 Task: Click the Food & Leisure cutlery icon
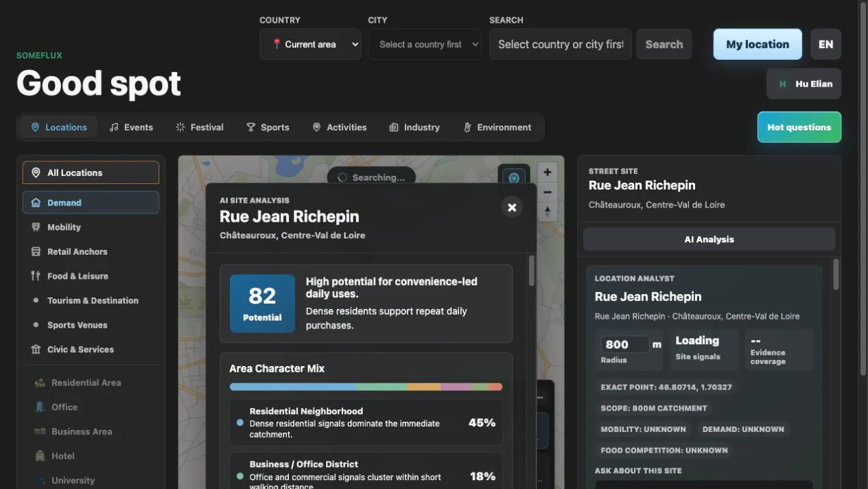coord(36,276)
